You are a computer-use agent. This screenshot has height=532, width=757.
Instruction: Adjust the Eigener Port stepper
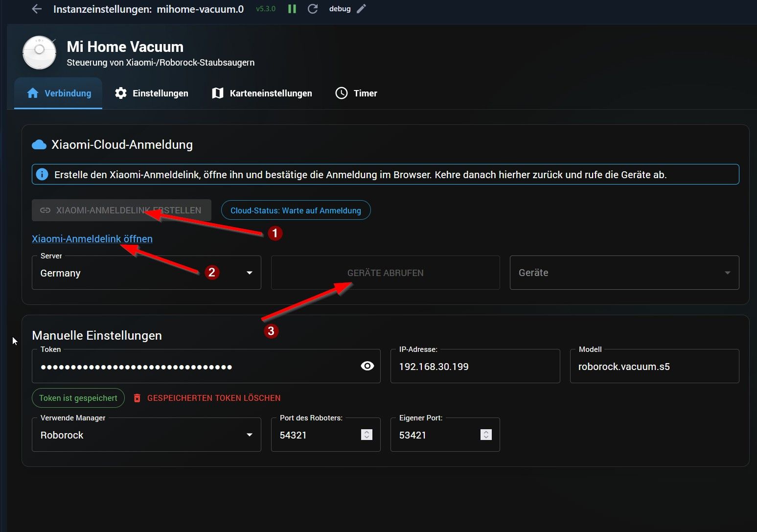(486, 435)
